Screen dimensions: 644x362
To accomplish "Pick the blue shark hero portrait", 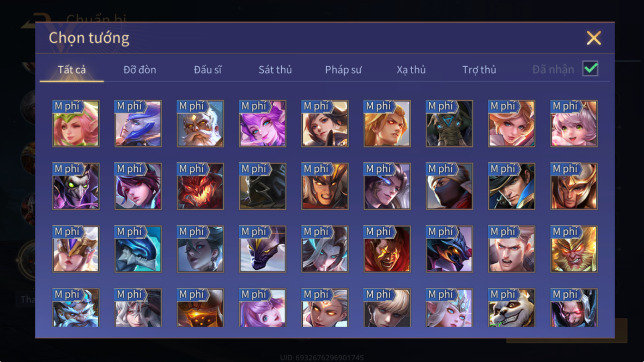I will click(138, 249).
